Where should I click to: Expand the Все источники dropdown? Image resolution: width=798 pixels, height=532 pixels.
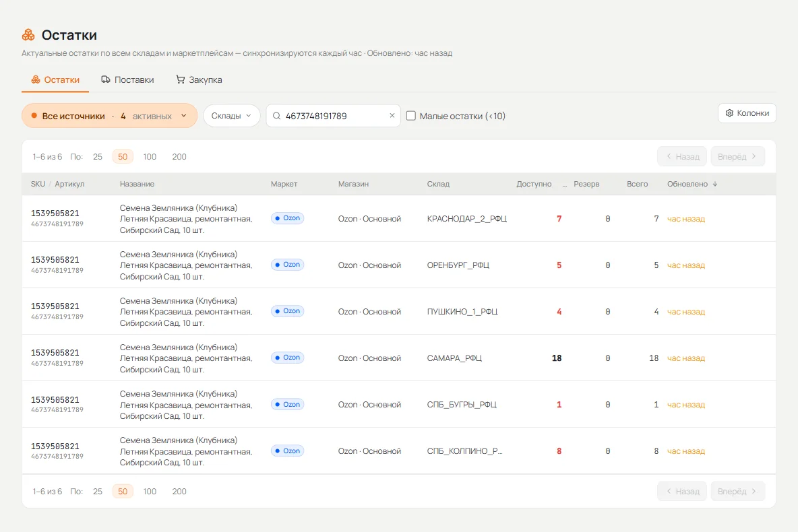(x=109, y=116)
